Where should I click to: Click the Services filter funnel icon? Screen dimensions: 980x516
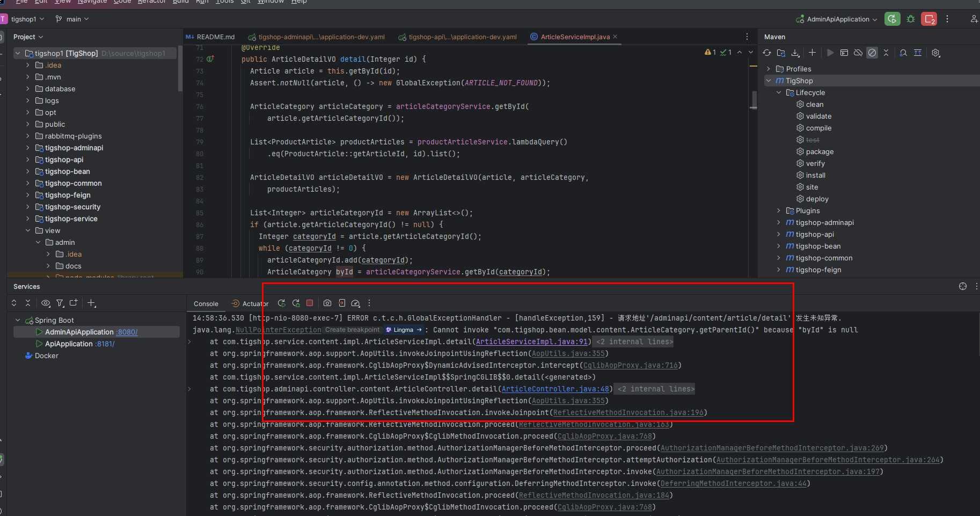pyautogui.click(x=60, y=303)
